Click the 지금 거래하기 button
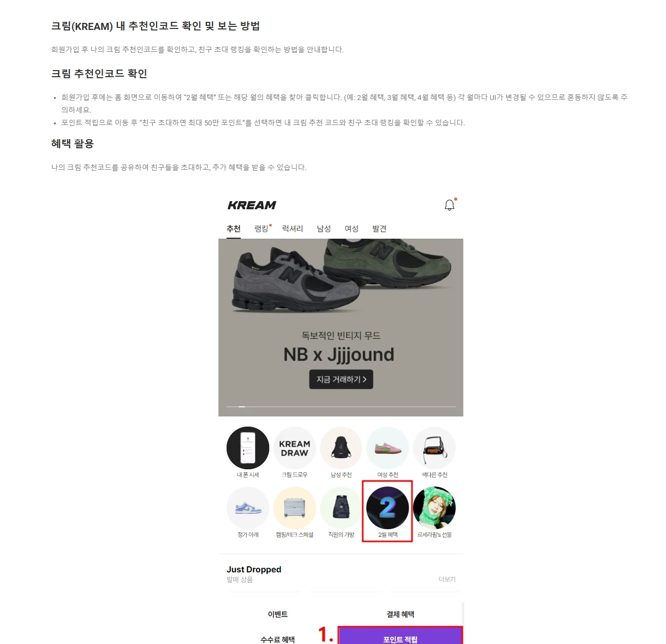Screen dimensions: 666x644 (341, 379)
